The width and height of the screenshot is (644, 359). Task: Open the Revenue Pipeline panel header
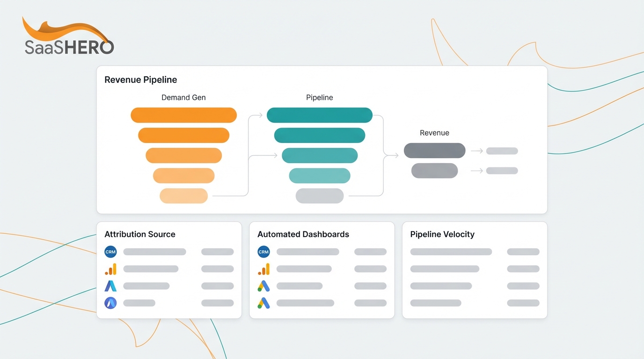click(140, 79)
